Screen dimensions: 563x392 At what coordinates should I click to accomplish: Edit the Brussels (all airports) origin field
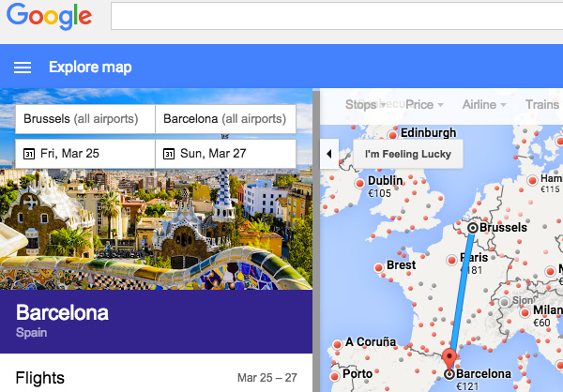(x=85, y=119)
